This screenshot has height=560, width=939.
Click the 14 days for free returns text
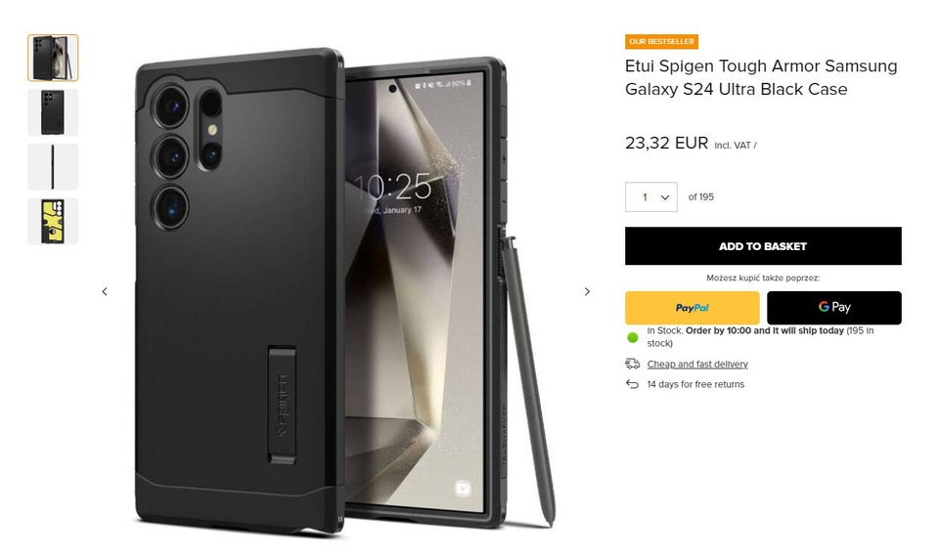coord(695,384)
